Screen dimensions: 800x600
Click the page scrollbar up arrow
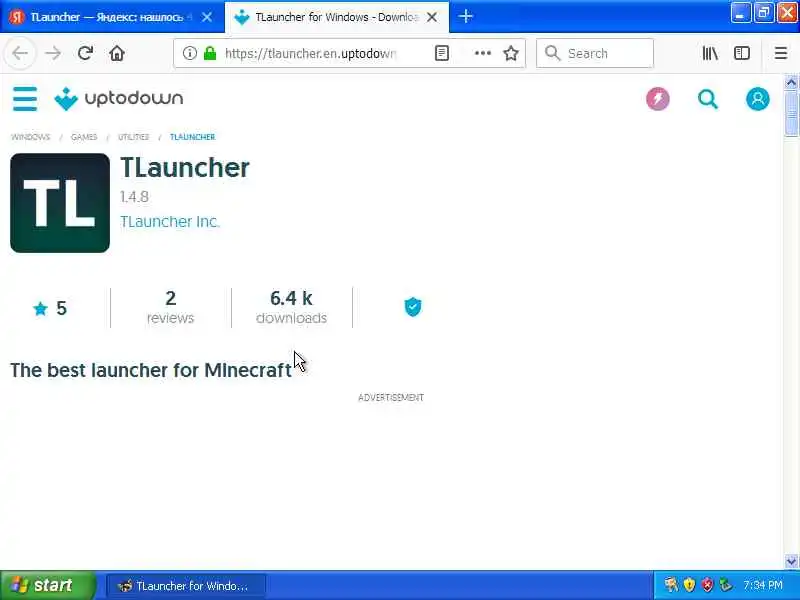pos(791,82)
